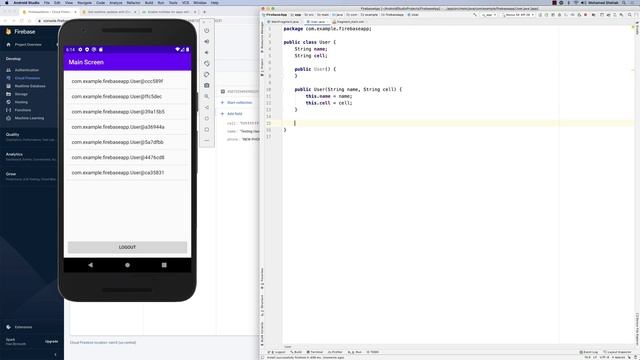Tap the phone's home navigation button
640x360 pixels.
coord(127,265)
